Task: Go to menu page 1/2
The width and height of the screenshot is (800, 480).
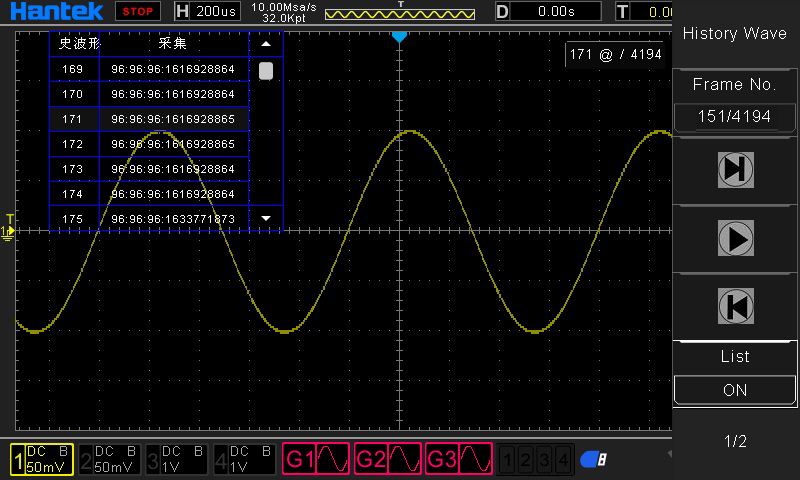Action: click(735, 441)
